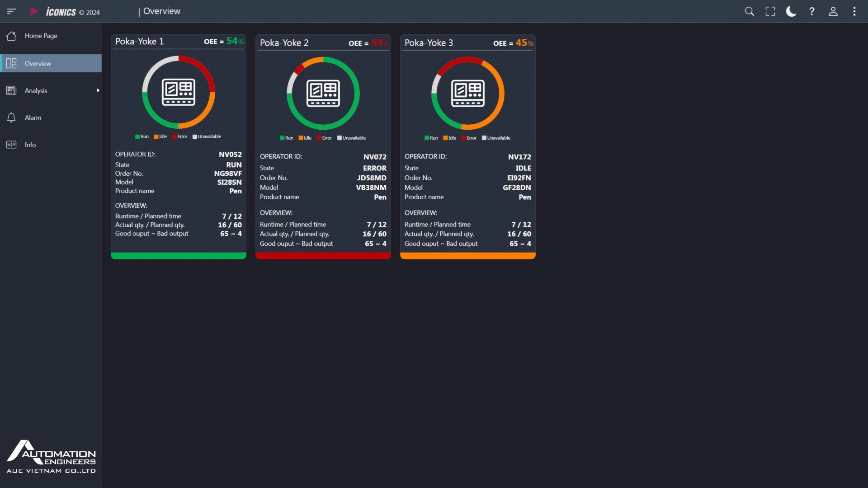Expand the Analysis submenu arrow
The width and height of the screenshot is (868, 488).
tap(98, 90)
